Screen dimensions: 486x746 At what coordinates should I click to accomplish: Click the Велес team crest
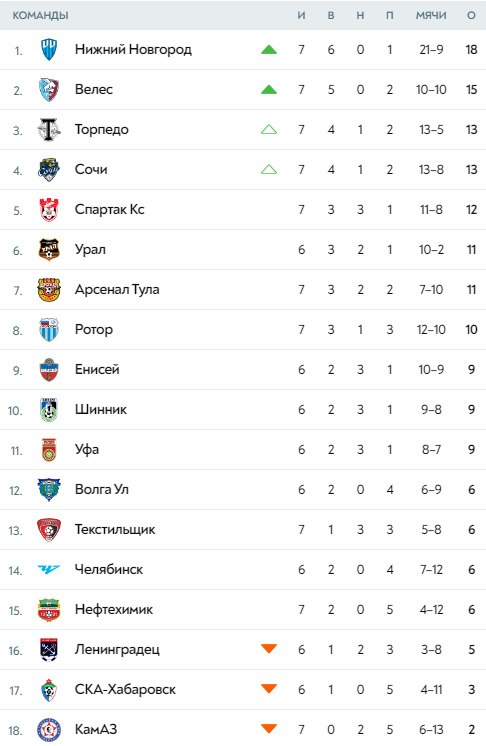[x=49, y=89]
